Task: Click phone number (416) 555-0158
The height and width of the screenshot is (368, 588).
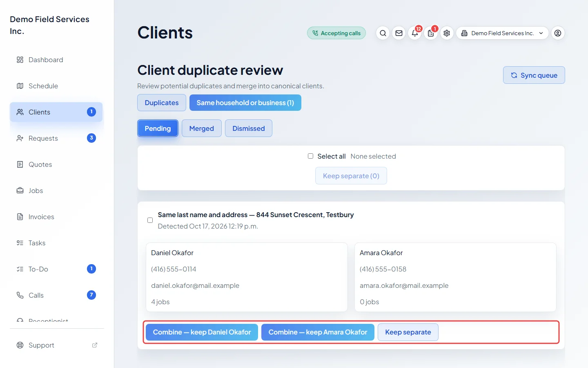Action: [383, 269]
